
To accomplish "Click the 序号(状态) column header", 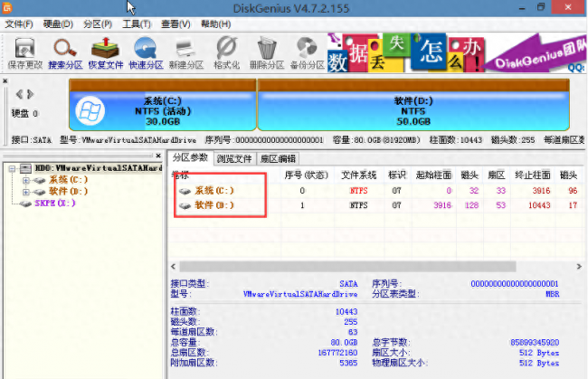I will (x=306, y=175).
